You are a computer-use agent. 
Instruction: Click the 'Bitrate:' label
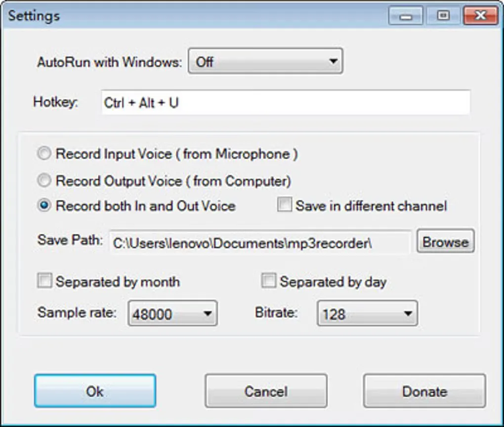(x=276, y=312)
